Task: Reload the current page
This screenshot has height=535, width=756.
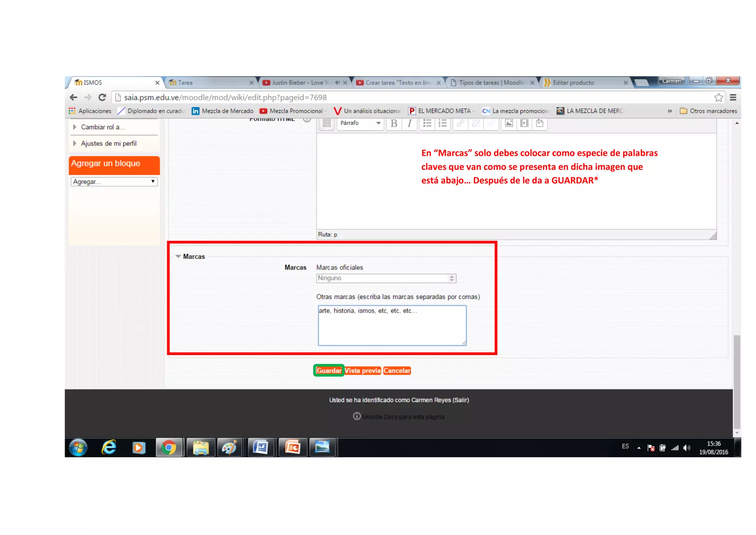Action: point(102,98)
